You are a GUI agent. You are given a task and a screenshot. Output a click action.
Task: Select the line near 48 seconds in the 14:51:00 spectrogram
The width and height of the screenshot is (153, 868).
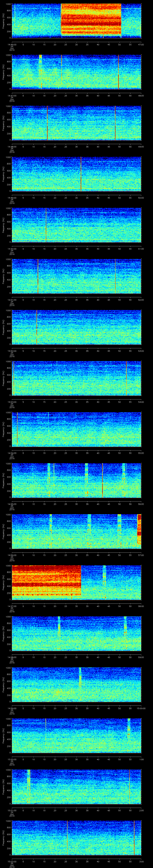coord(115,276)
